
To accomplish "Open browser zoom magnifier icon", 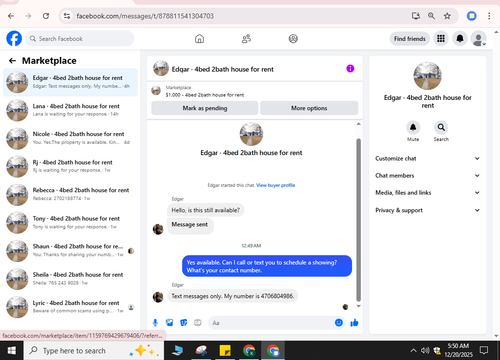I will tap(431, 16).
